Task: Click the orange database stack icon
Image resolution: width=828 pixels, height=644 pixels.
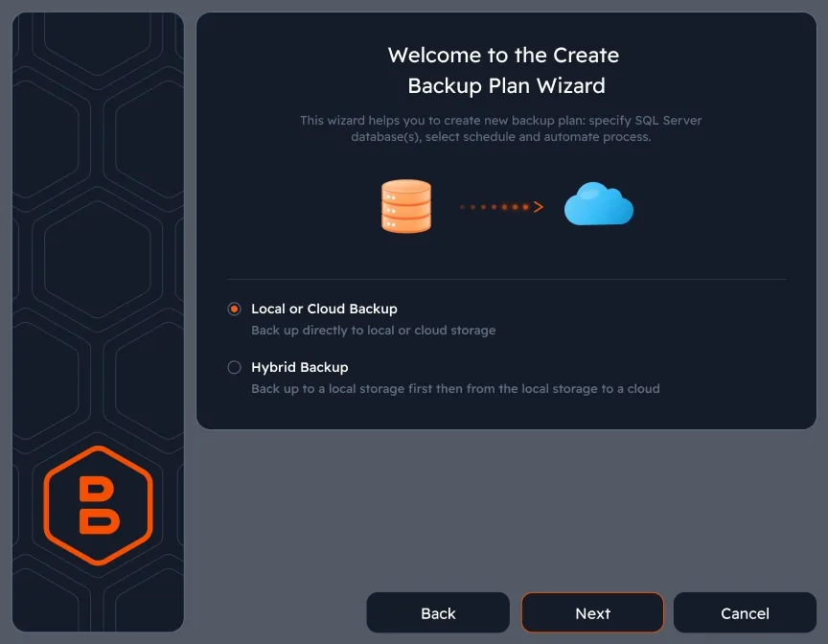Action: point(406,206)
